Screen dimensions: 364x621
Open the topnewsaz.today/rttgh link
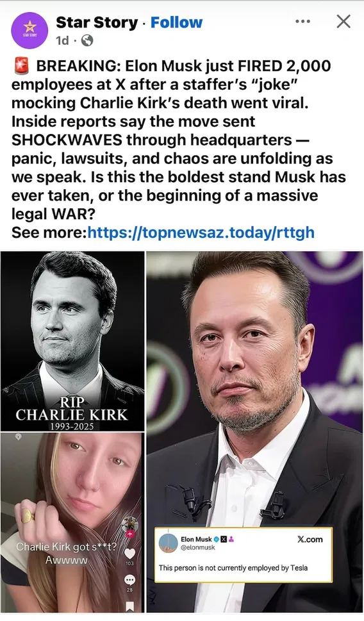201,233
